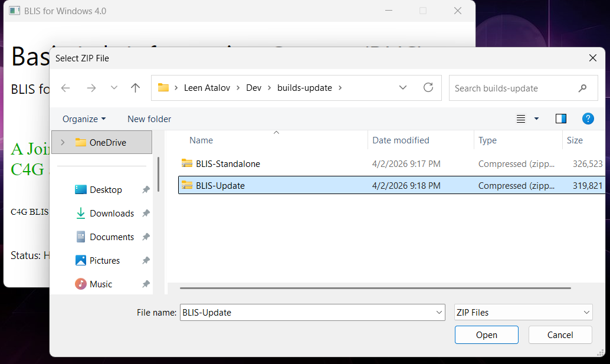Select the BLIS-Standalone zip file icon

188,163
